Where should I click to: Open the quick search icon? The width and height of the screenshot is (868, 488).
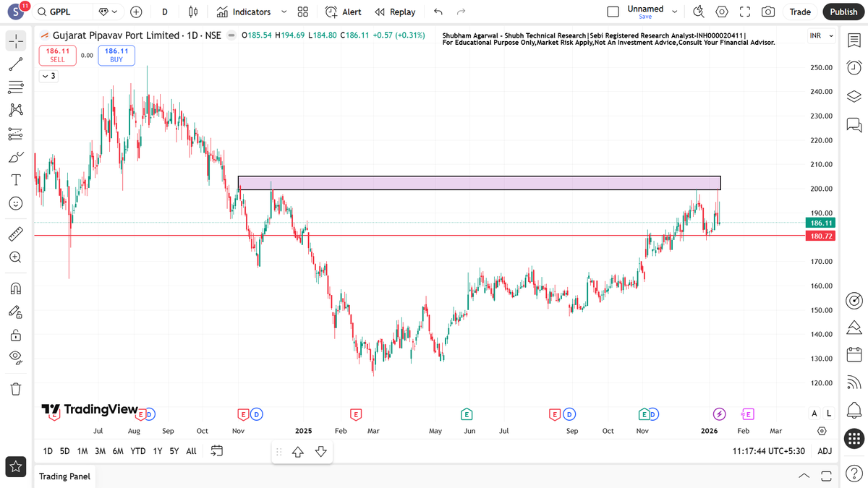coord(698,12)
